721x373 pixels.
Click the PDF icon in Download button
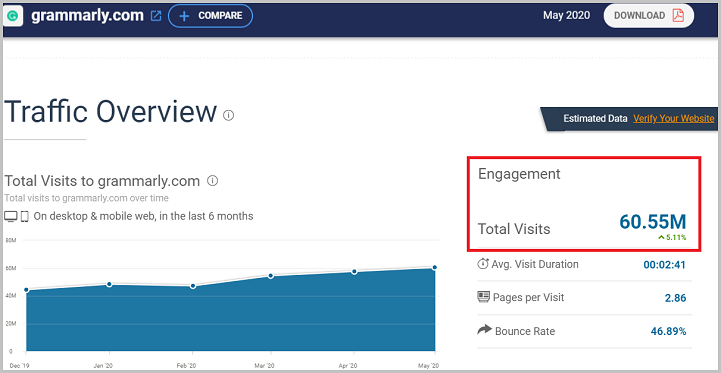point(678,15)
